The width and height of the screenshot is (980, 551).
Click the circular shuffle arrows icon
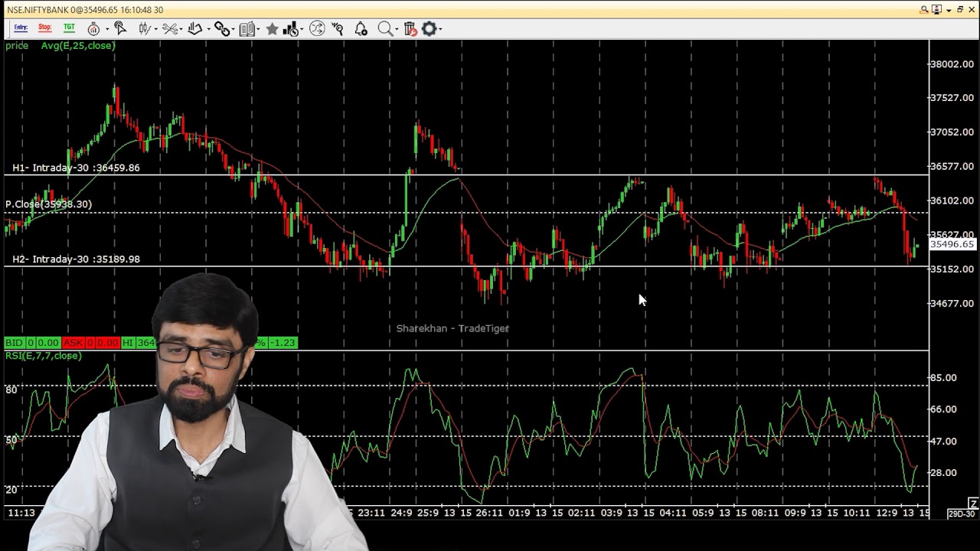(x=317, y=29)
